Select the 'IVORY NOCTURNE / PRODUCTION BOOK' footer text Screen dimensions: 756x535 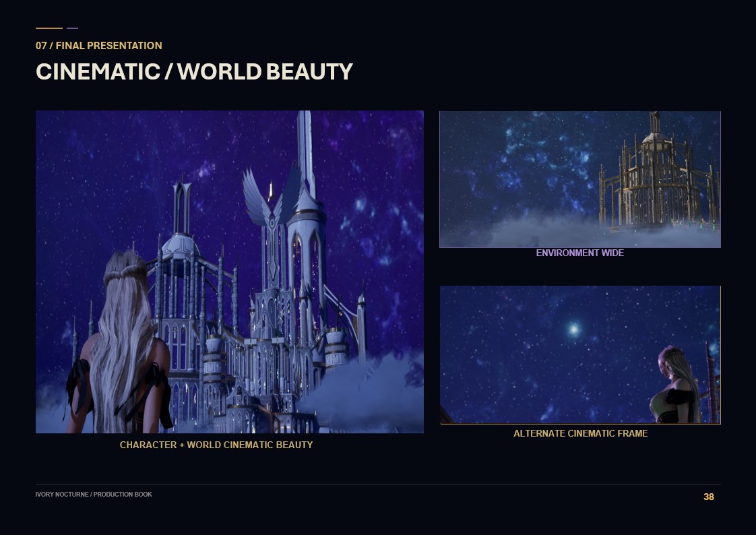(94, 495)
